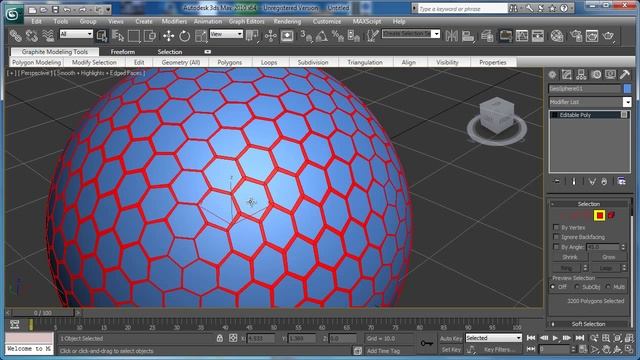Enable the Ignore Backfacing checkbox

(x=556, y=237)
